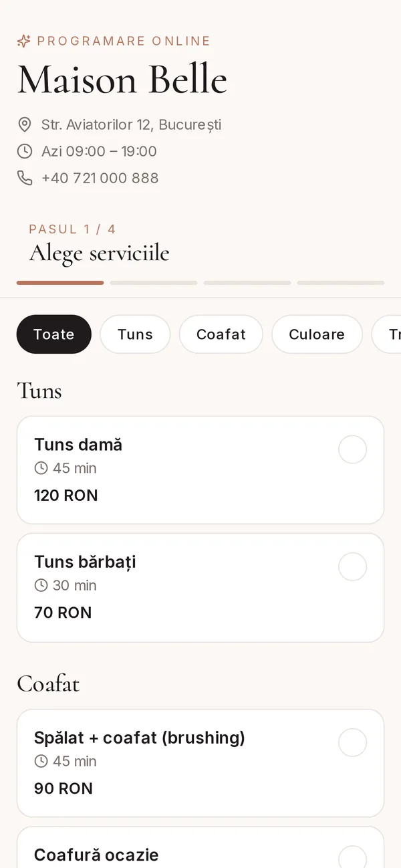This screenshot has width=401, height=868.
Task: Click the sparkle icon beside Programare Online
Action: click(24, 41)
